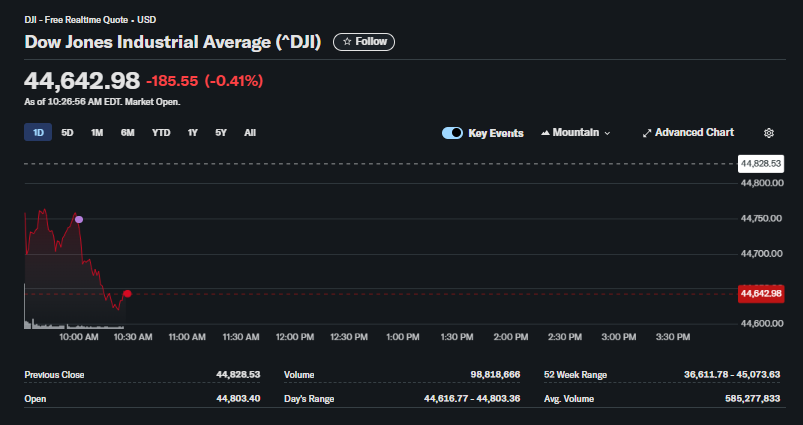Click the 10:30 AM time axis label
Screen dimensions: 803x425
(x=133, y=337)
